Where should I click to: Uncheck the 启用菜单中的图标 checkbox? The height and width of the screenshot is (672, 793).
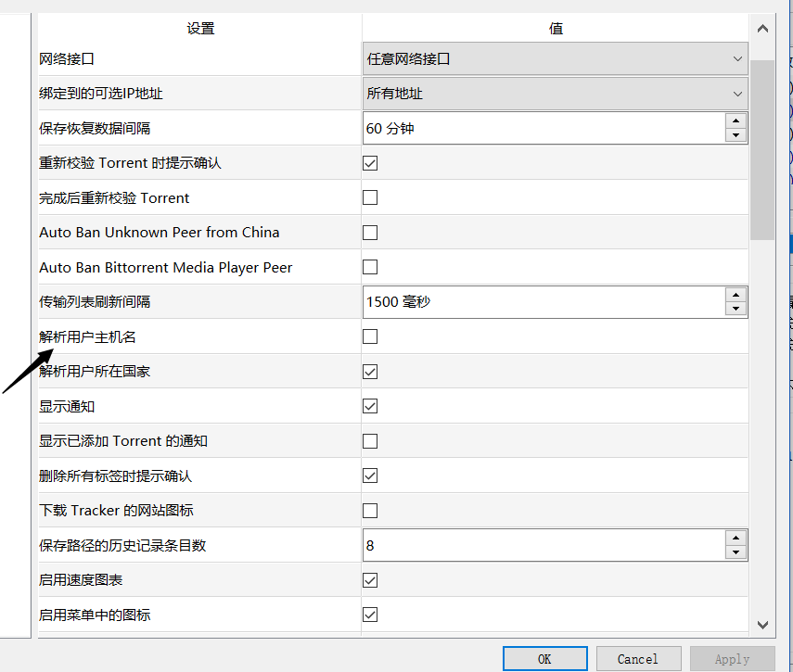(370, 615)
